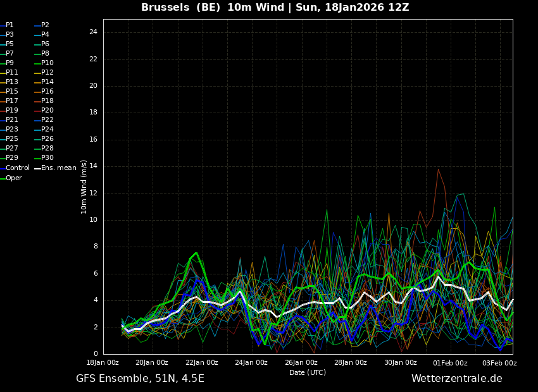
Task: Click the Brussels 10m Wind chart title
Action: point(275,8)
